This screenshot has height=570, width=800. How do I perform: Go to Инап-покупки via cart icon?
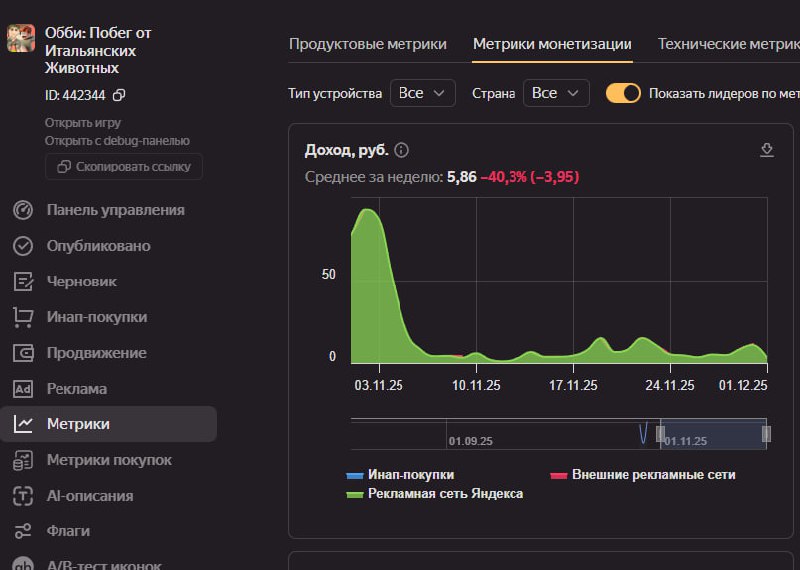tap(23, 317)
